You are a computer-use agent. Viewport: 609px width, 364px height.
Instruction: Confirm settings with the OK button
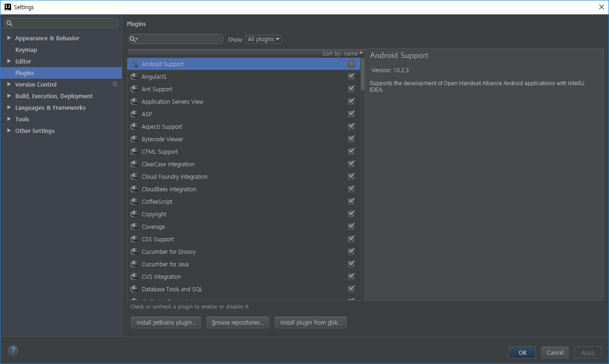click(x=522, y=352)
